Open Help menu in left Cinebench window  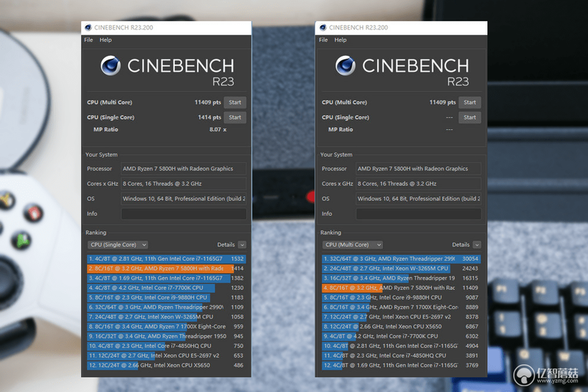click(105, 40)
